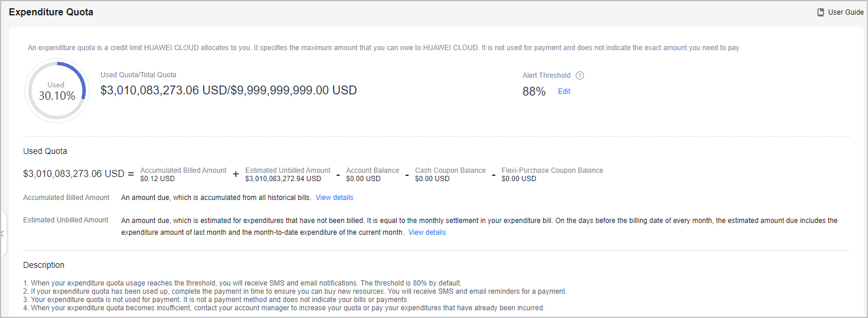Click the Accumulated Billed Amount $0.12 value
868x318 pixels.
click(157, 179)
